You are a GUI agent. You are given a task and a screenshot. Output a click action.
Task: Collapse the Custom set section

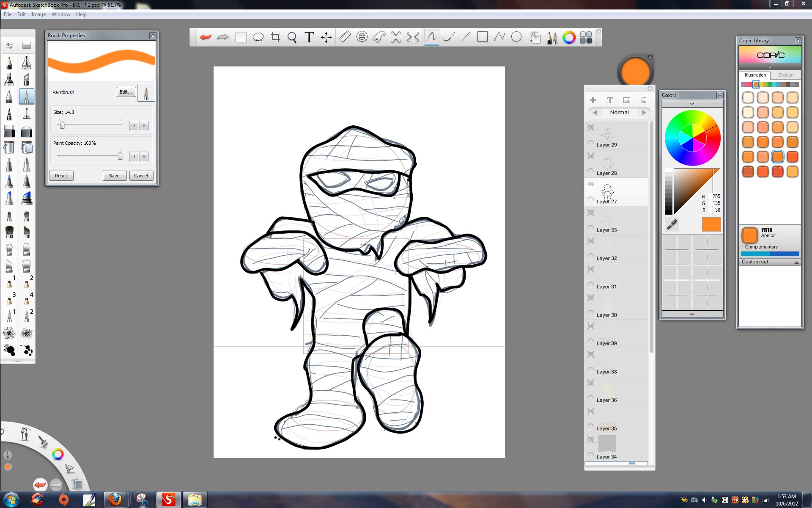pyautogui.click(x=796, y=262)
